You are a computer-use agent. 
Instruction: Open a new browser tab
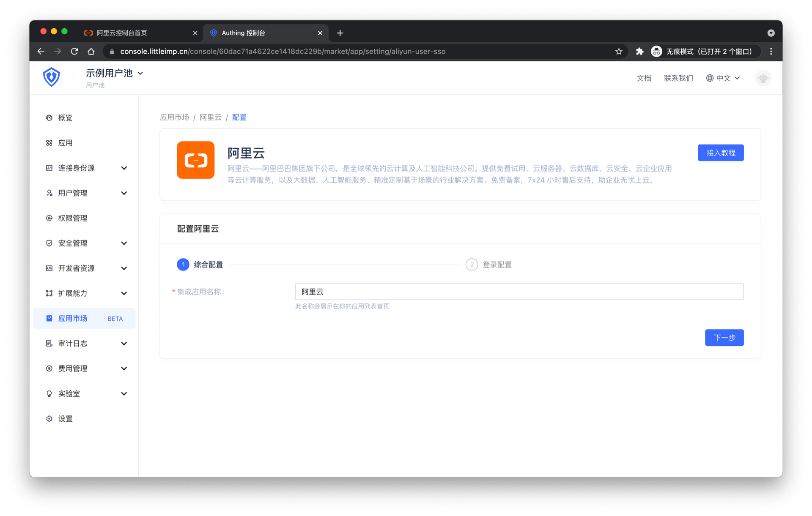pyautogui.click(x=340, y=33)
